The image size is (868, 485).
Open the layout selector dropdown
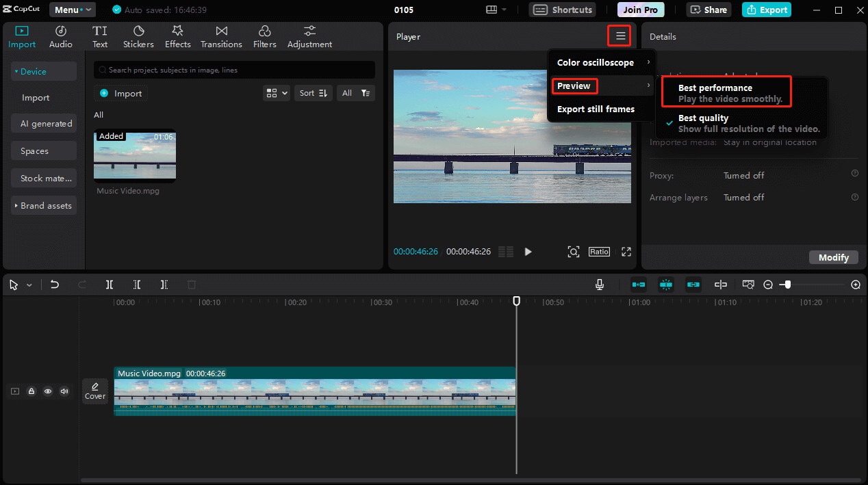[x=496, y=10]
